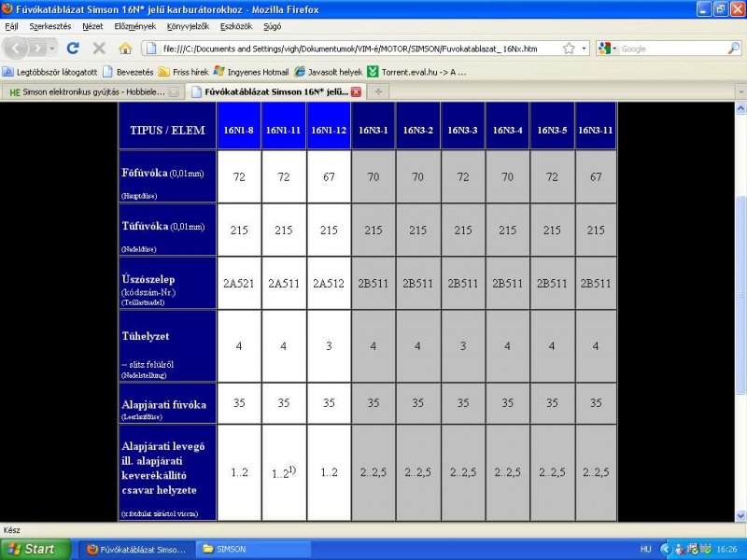Open the Friss hírek feed bookmark
This screenshot has width=747, height=560.
point(183,72)
